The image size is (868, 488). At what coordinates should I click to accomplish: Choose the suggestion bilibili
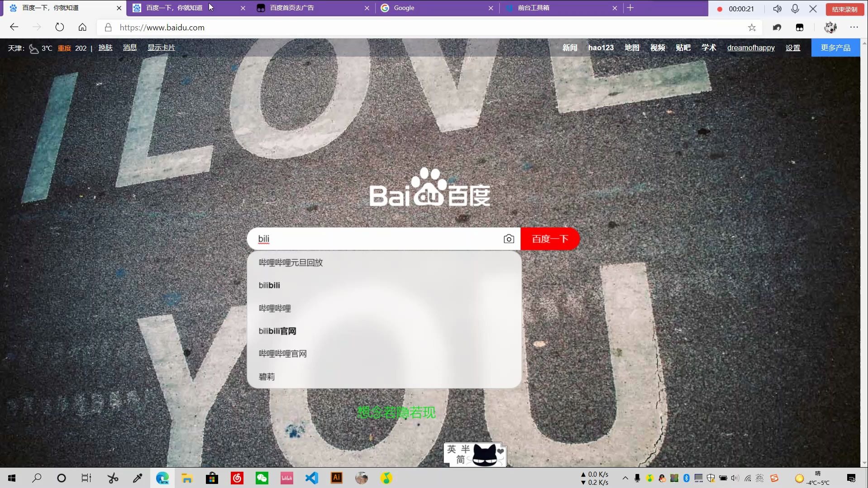384,285
